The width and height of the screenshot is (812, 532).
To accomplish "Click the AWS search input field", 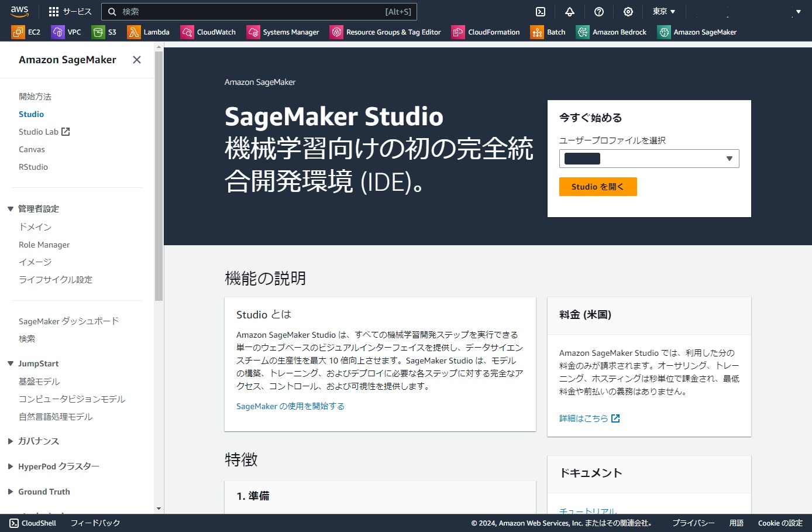I will click(259, 12).
